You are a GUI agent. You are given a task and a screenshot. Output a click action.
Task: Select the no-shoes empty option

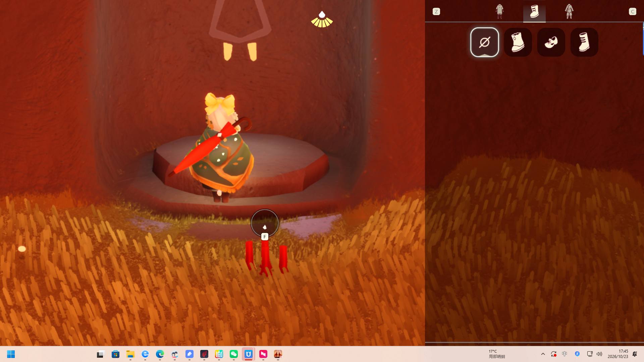(484, 42)
